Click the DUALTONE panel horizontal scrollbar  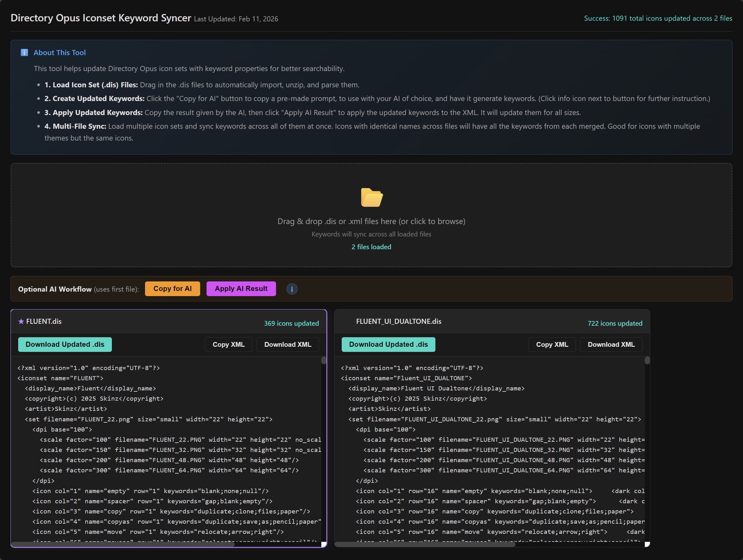(425, 544)
